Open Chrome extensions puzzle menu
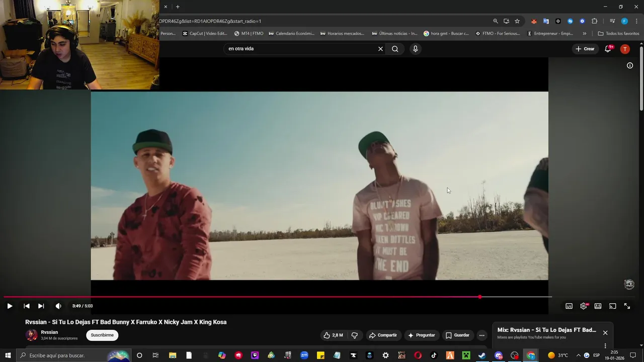 (594, 21)
